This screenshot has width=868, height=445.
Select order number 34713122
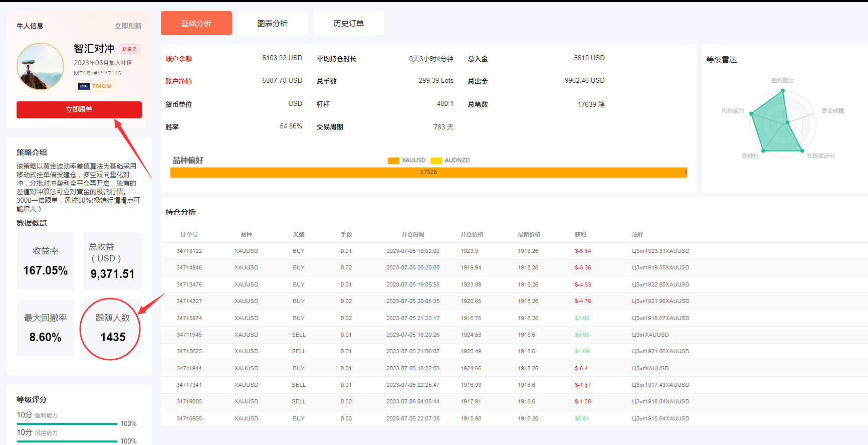pos(189,251)
